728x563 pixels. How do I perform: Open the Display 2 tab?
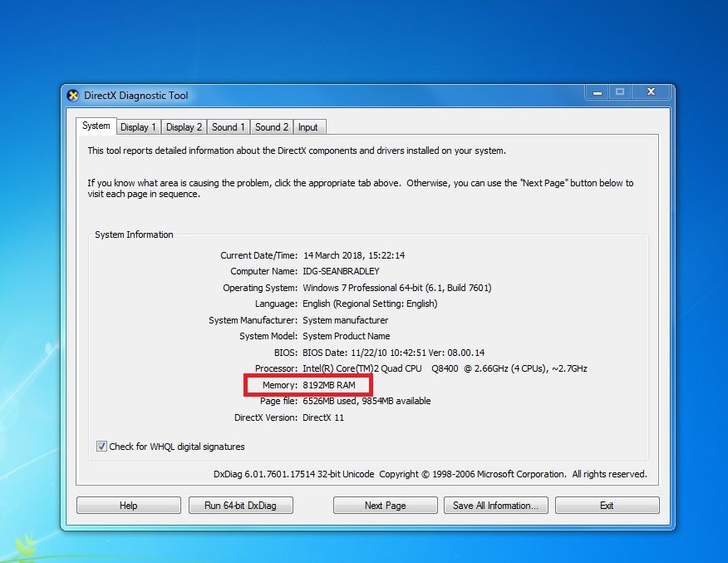coord(184,127)
